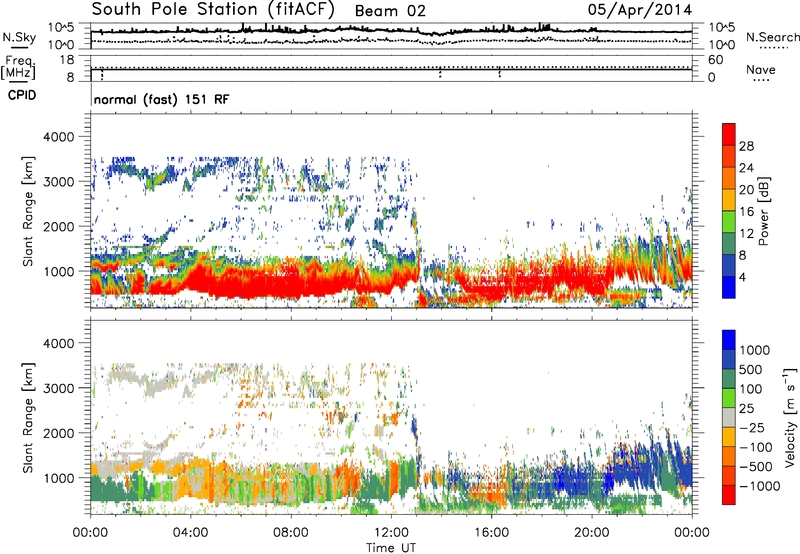This screenshot has height=554, width=800.
Task: Select the 'Freq. [MHz]' axis label
Action: (x=18, y=67)
